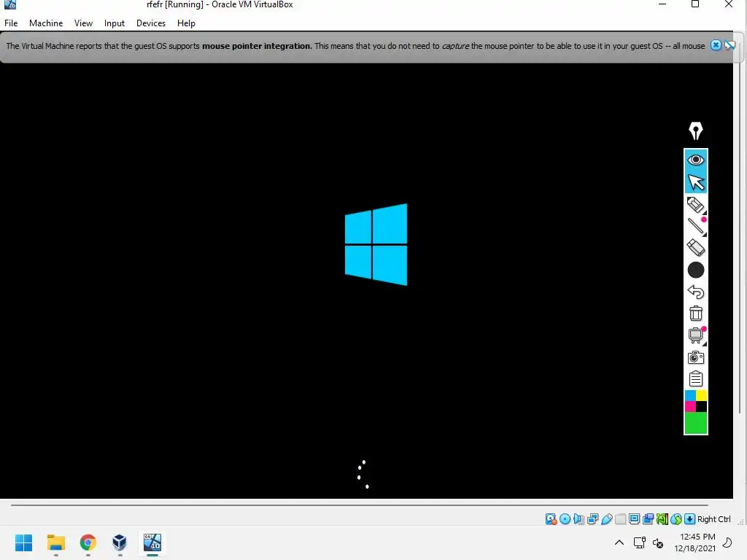Dismiss the mouse integration notification
Viewport: 747px width, 560px height.
(x=716, y=45)
